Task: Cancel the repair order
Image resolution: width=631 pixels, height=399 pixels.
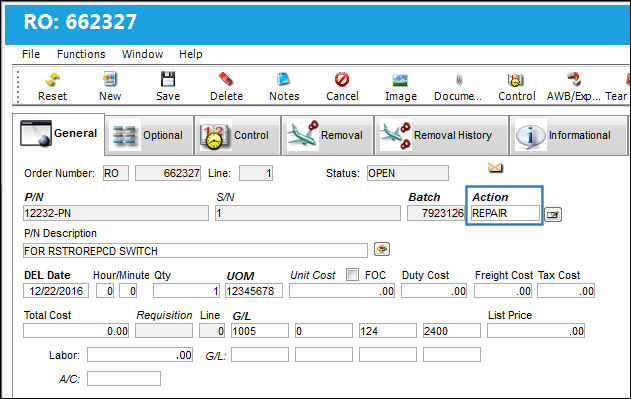Action: coord(342,87)
